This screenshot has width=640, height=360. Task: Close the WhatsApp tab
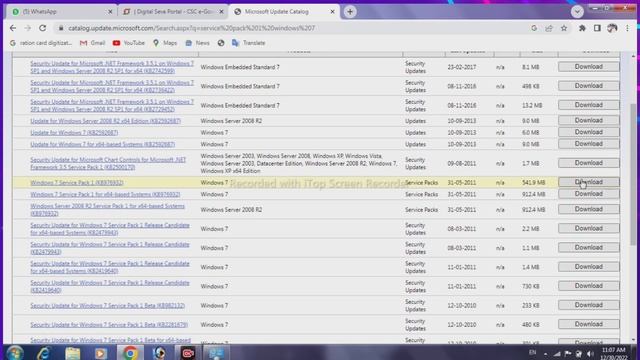[110, 12]
